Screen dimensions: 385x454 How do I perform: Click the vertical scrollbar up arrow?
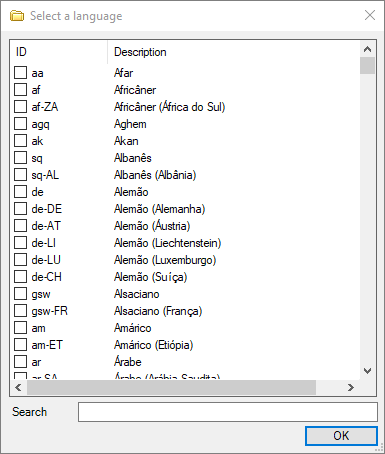pyautogui.click(x=367, y=49)
